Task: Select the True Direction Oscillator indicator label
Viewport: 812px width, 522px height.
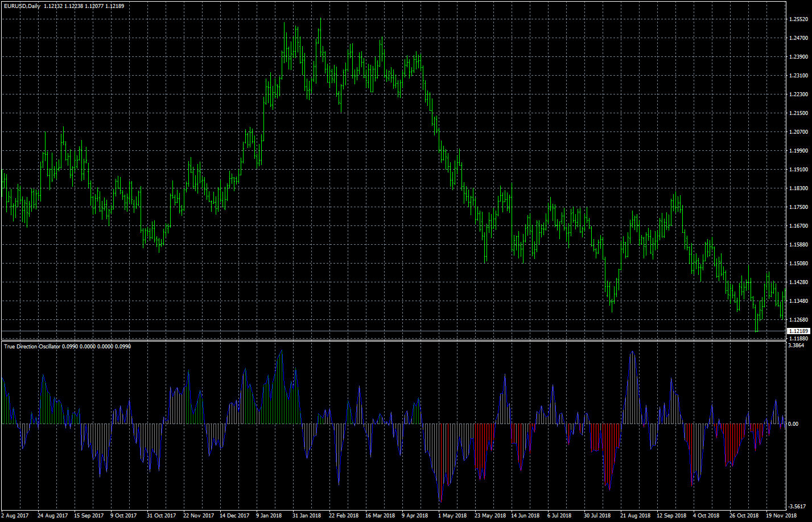Action: pos(32,346)
